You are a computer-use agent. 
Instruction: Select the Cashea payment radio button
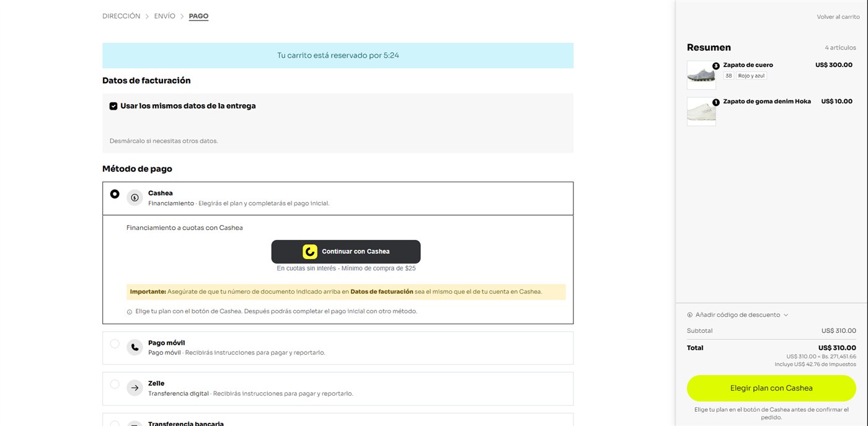pos(115,194)
